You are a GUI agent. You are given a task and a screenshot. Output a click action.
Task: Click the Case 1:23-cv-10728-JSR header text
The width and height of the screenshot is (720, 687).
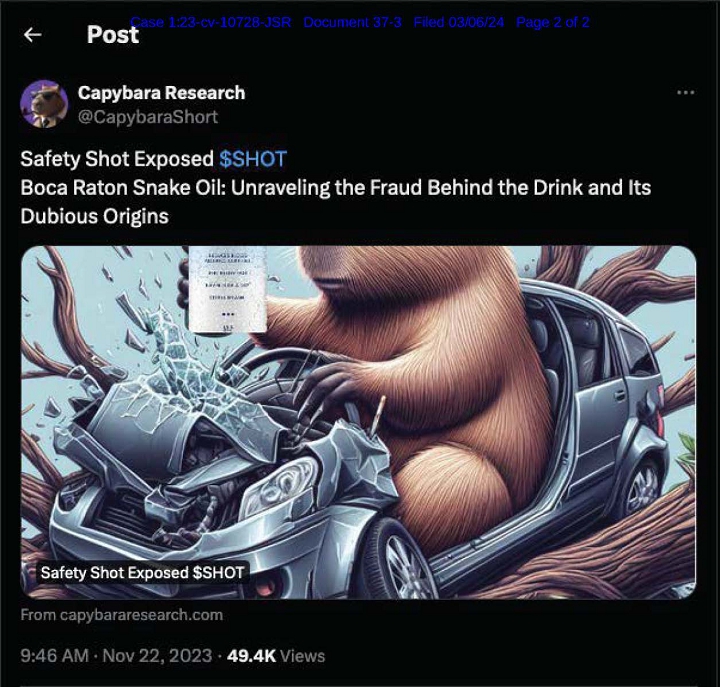tap(211, 22)
